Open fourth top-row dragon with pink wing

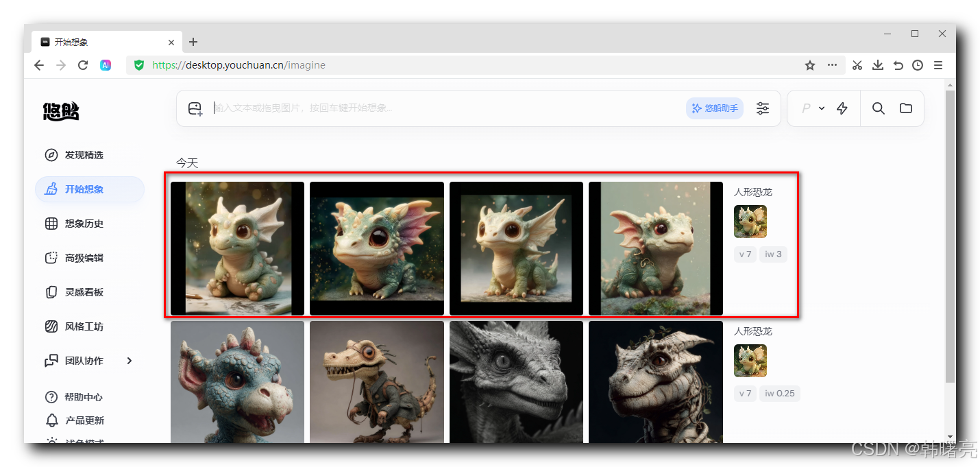coord(656,248)
